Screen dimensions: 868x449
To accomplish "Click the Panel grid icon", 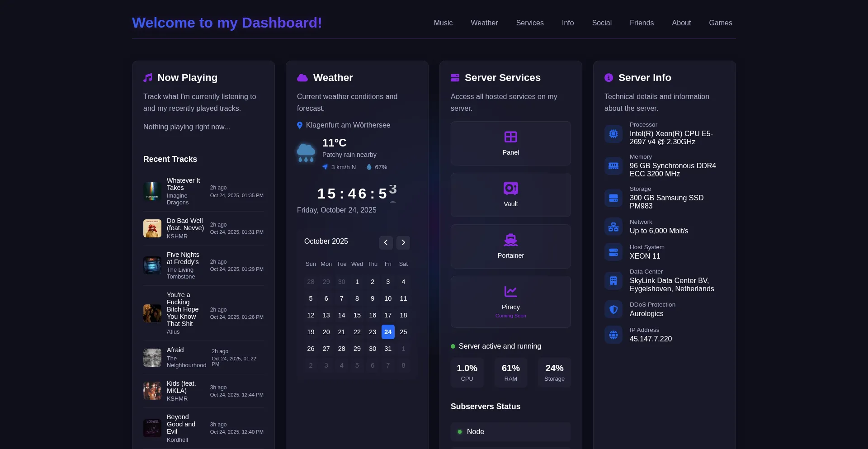I will [x=510, y=137].
